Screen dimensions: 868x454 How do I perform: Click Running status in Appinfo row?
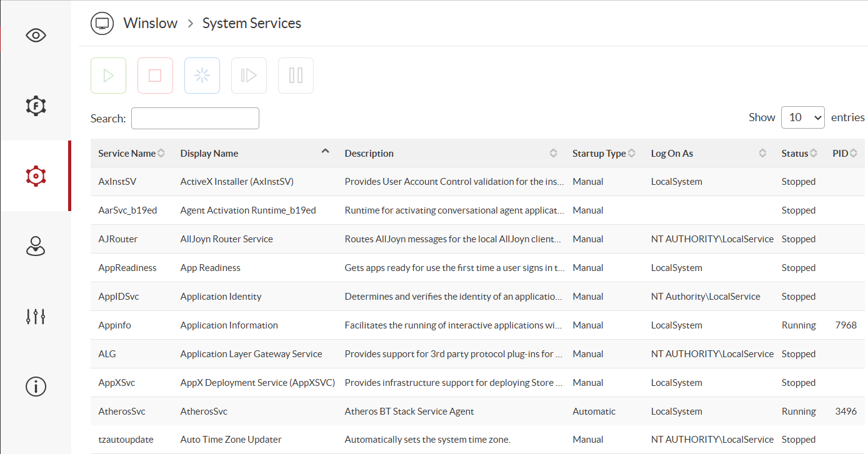pos(799,325)
